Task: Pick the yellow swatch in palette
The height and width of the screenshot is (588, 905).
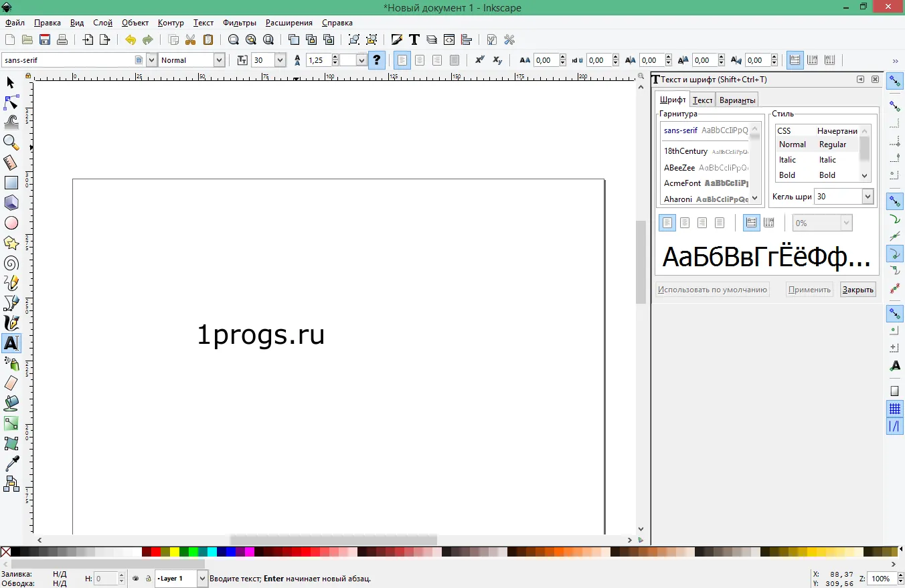Action: click(175, 552)
